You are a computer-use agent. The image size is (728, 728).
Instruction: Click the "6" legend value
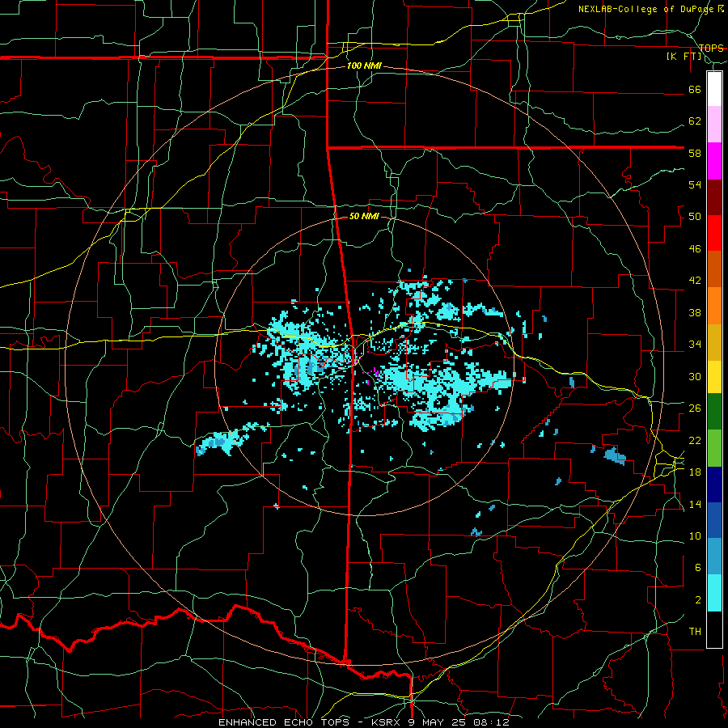(697, 568)
